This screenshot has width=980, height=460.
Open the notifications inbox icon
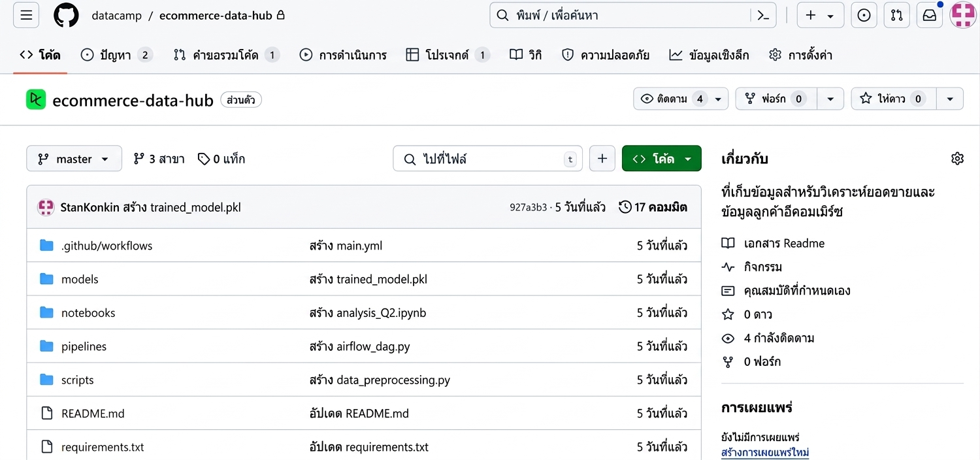pos(929,15)
